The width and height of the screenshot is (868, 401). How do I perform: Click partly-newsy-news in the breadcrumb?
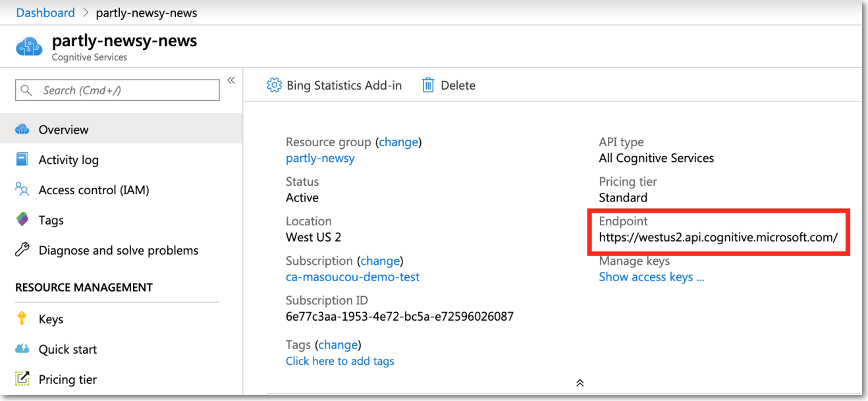[x=146, y=13]
